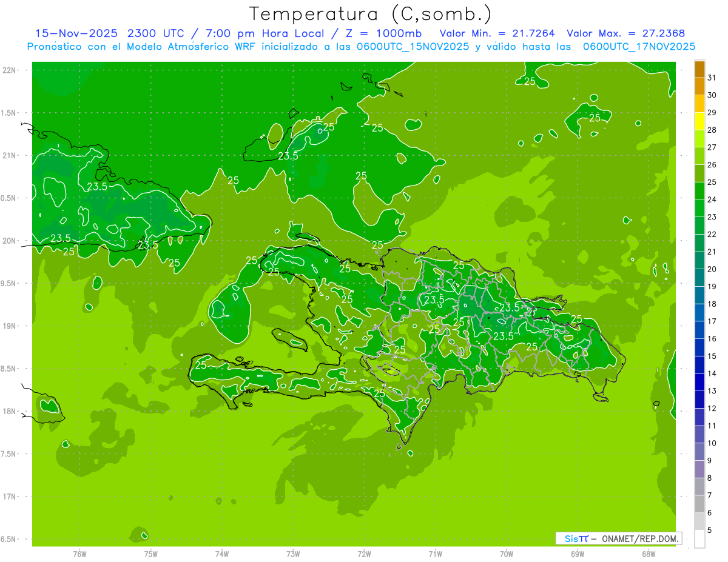Image resolution: width=728 pixels, height=562 pixels.
Task: Click the "72W" longitude axis label
Action: (364, 554)
